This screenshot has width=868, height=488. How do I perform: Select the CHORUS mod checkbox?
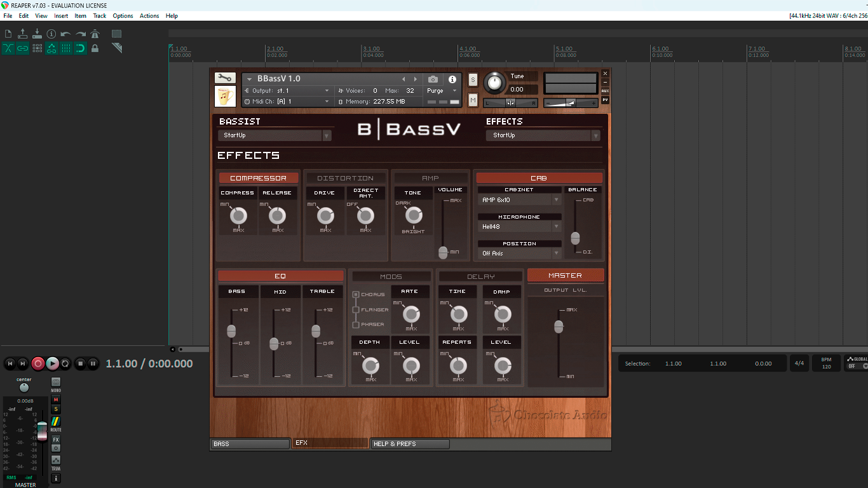[356, 294]
